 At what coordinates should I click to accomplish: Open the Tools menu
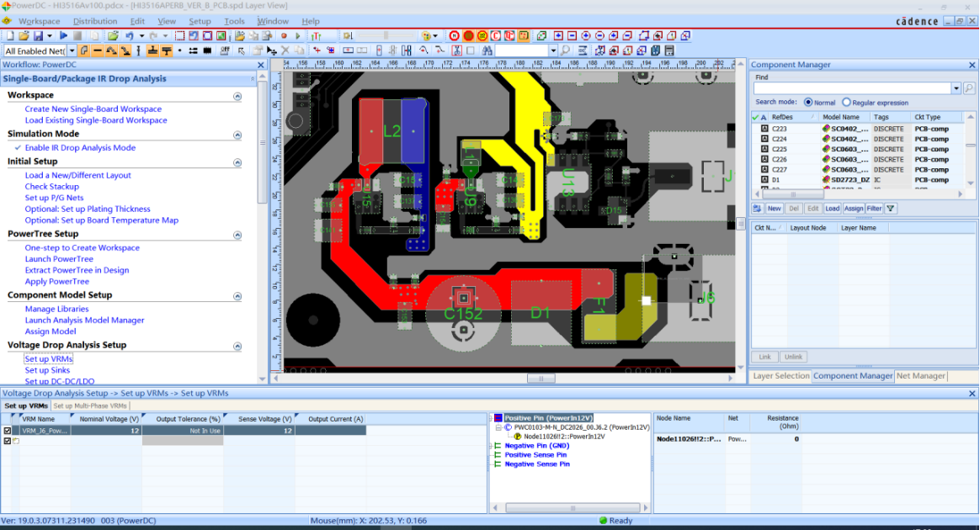[234, 21]
